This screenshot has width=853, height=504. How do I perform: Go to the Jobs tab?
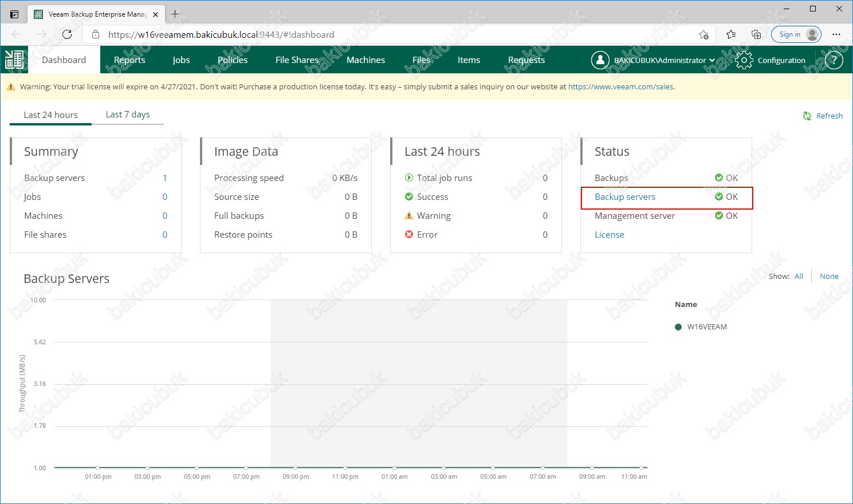click(181, 60)
